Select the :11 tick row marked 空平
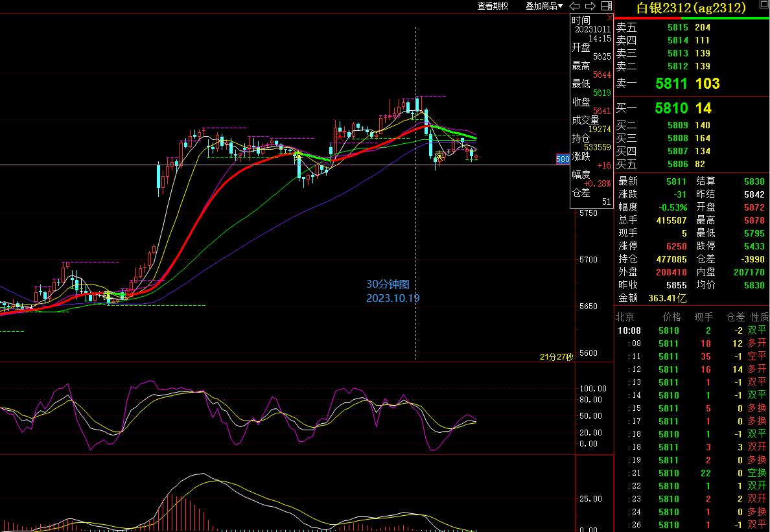Screen dimensions: 770x532 pyautogui.click(x=692, y=357)
